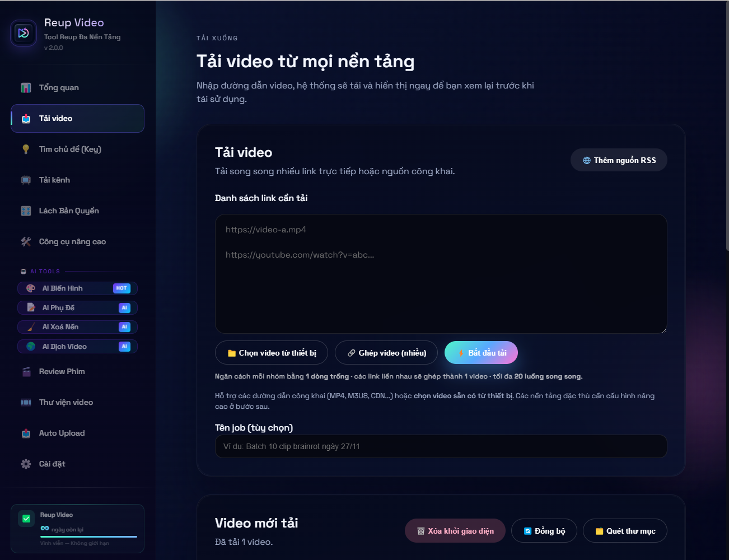Open the AI Biến Hình tool
Image resolution: width=729 pixels, height=560 pixels.
point(77,288)
